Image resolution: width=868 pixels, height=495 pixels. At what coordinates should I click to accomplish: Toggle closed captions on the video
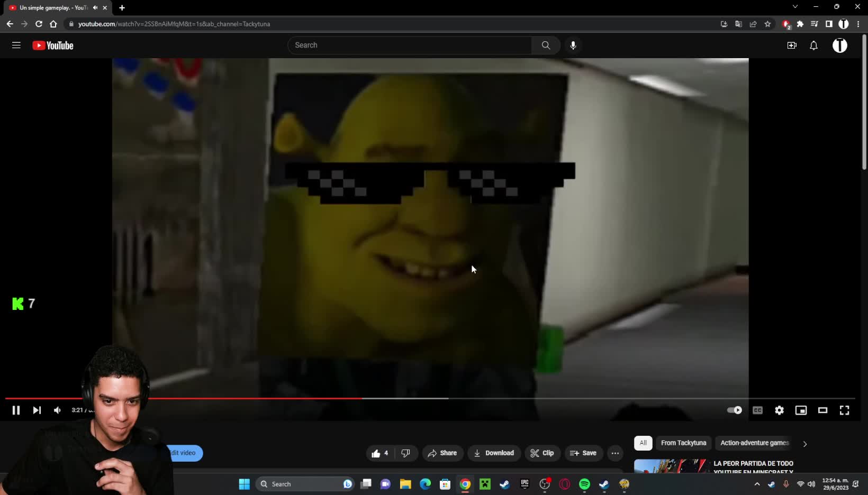(x=757, y=410)
